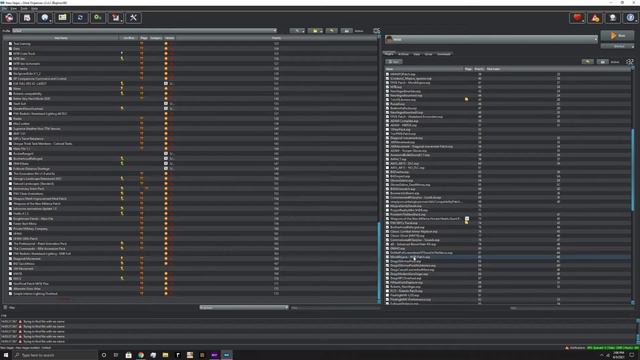Click the Sort button in Plugins tab

coord(394,62)
